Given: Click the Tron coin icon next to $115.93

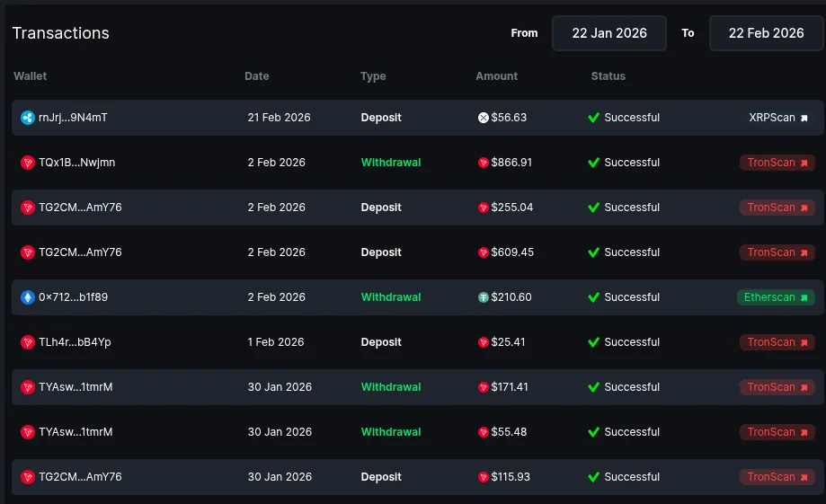Looking at the screenshot, I should tap(483, 477).
